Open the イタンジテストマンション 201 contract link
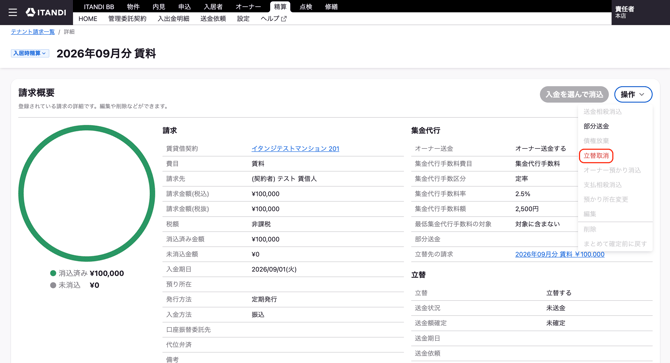670x363 pixels. (x=295, y=149)
